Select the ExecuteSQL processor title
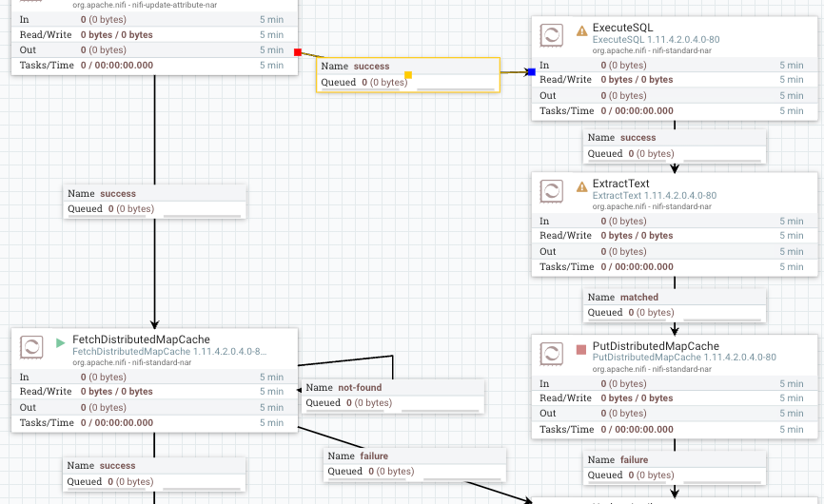Image resolution: width=824 pixels, height=504 pixels. [622, 28]
